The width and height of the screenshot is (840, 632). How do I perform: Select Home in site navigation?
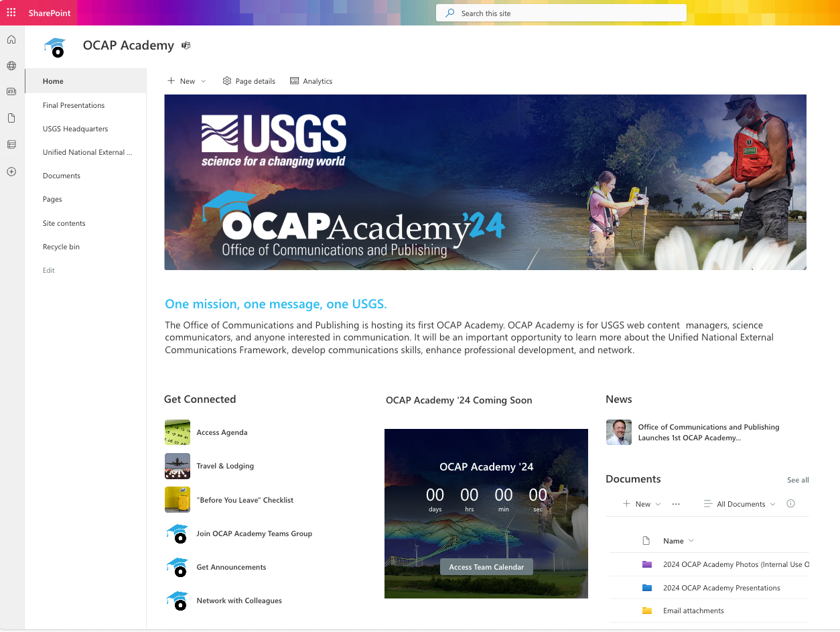click(x=86, y=81)
